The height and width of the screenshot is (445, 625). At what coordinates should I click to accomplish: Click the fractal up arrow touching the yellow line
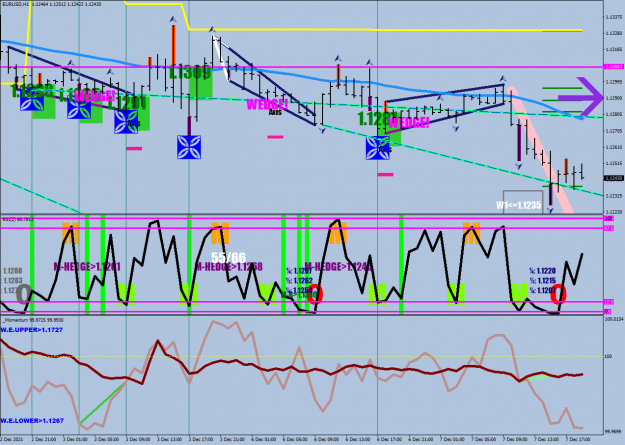point(212,30)
